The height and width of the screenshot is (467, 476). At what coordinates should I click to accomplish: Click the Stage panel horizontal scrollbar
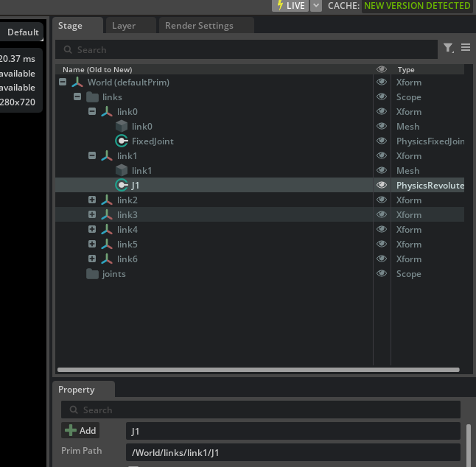(257, 370)
